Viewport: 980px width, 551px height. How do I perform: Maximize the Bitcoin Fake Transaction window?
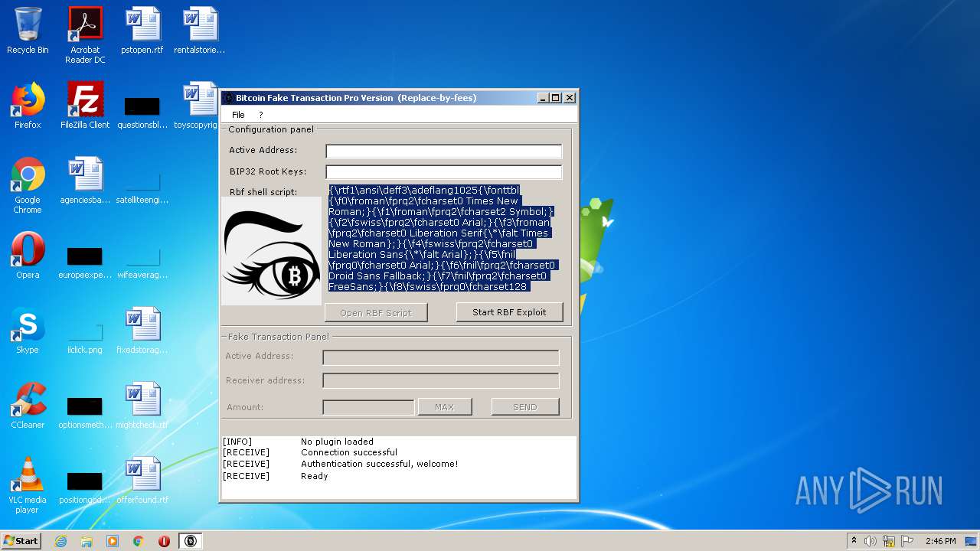tap(556, 98)
